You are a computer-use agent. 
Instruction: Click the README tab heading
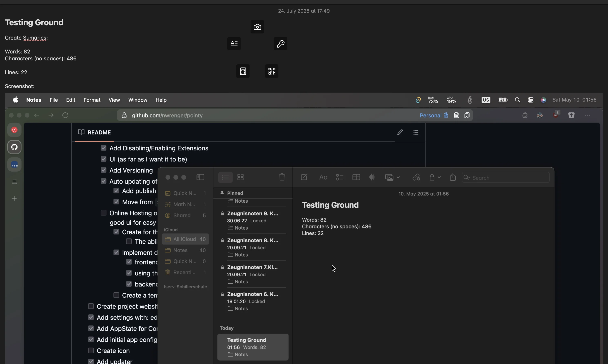(x=94, y=132)
